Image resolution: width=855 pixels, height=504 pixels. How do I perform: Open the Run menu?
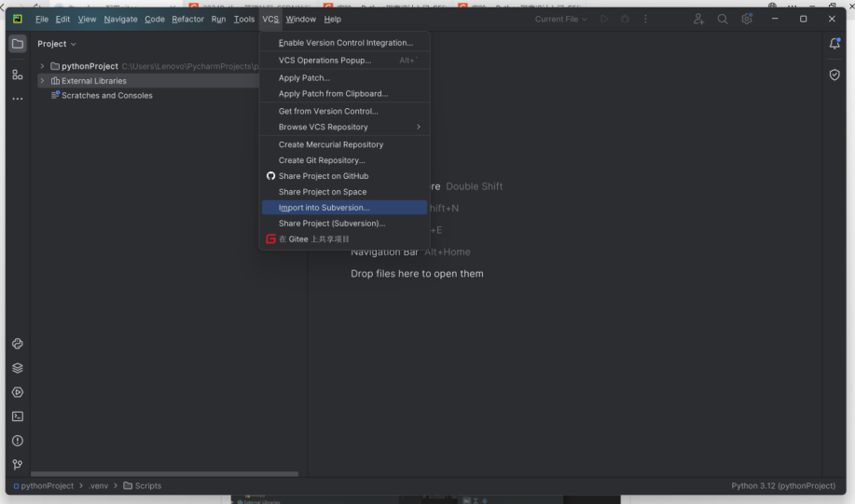coord(218,19)
